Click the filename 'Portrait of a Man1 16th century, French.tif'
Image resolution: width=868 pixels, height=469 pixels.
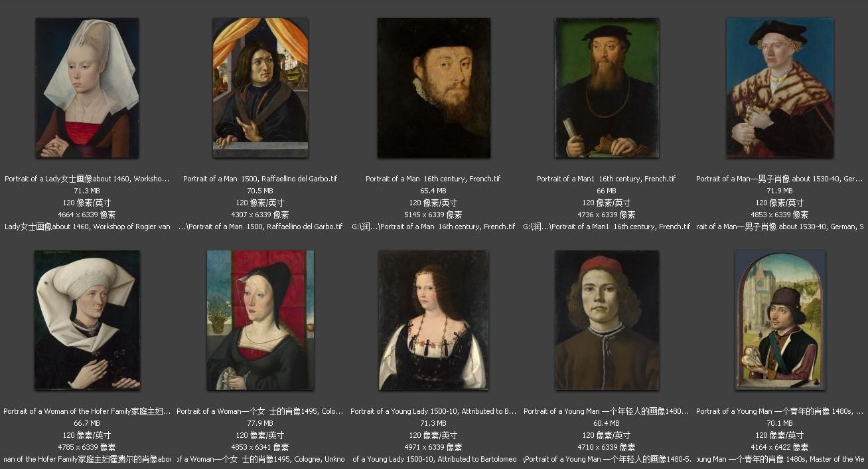(x=607, y=179)
